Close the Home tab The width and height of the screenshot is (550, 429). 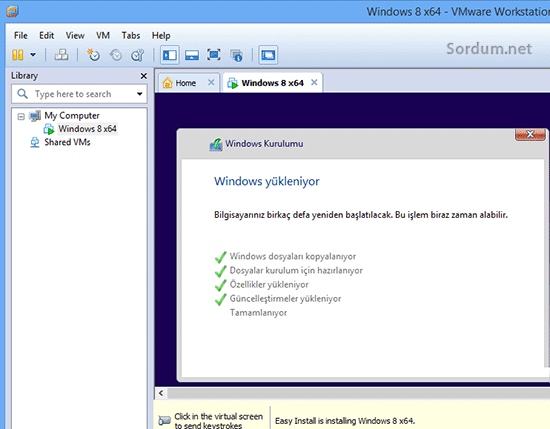[x=211, y=82]
